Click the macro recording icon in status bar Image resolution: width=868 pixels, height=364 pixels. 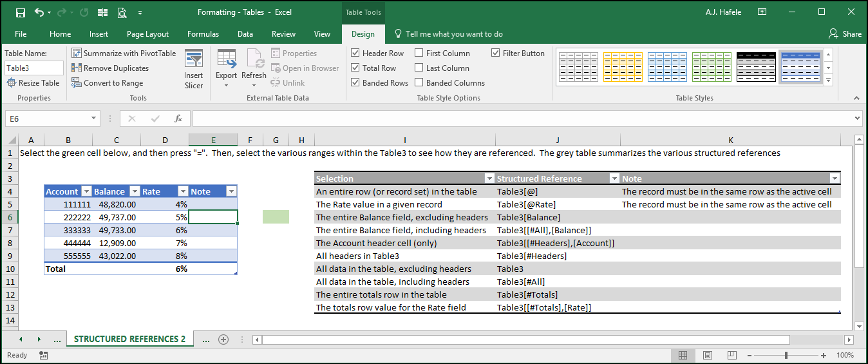click(43, 355)
